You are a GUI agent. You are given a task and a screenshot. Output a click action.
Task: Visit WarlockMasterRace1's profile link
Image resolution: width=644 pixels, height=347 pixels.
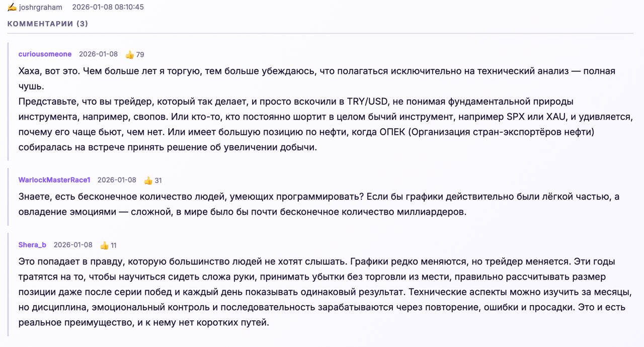(x=54, y=180)
